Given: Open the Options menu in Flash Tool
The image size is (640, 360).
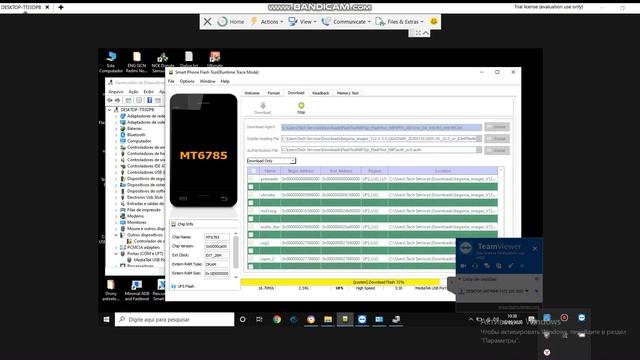Looking at the screenshot, I should 187,81.
